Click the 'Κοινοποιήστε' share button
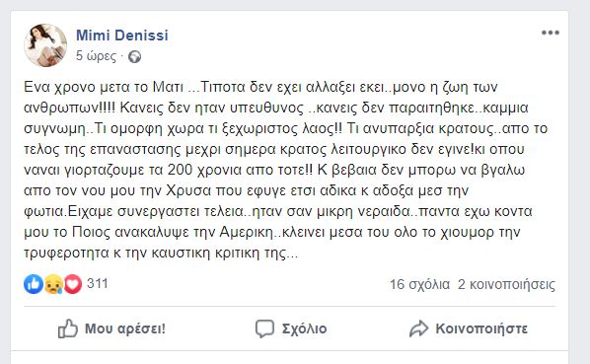 pos(469,328)
